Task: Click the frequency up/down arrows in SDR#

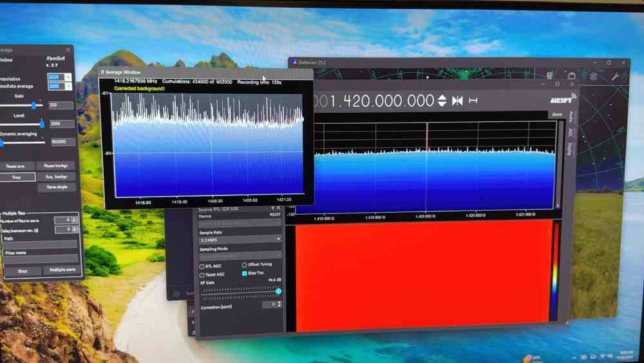Action: (442, 101)
